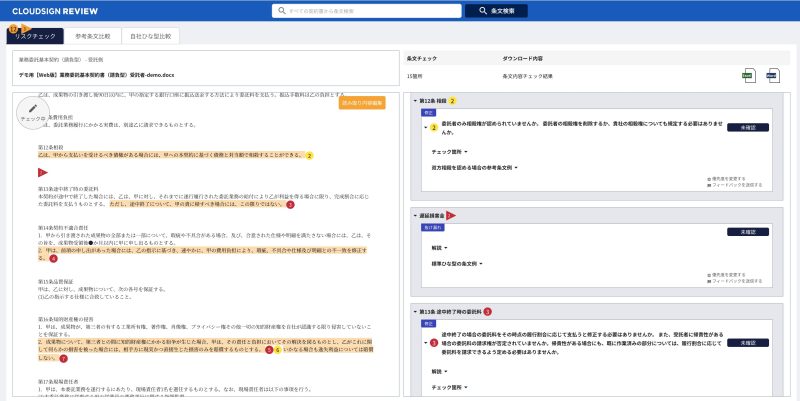
Task: Switch to the 自社ひな型比較 tab
Action: coord(149,36)
